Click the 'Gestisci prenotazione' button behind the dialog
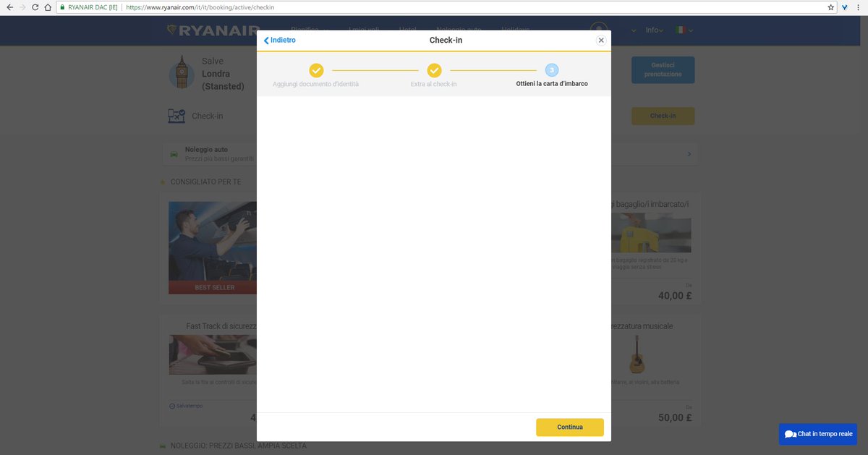868x455 pixels. pos(663,70)
